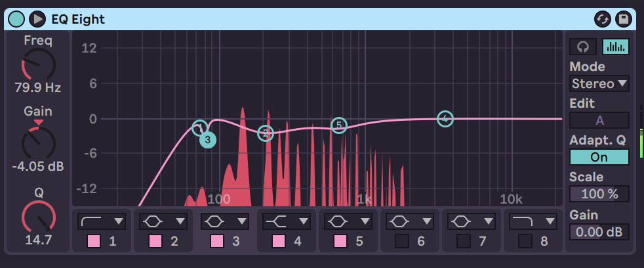Click band 4 shelf filter type icon
Viewport: 644px width, 268px height.
[x=275, y=221]
